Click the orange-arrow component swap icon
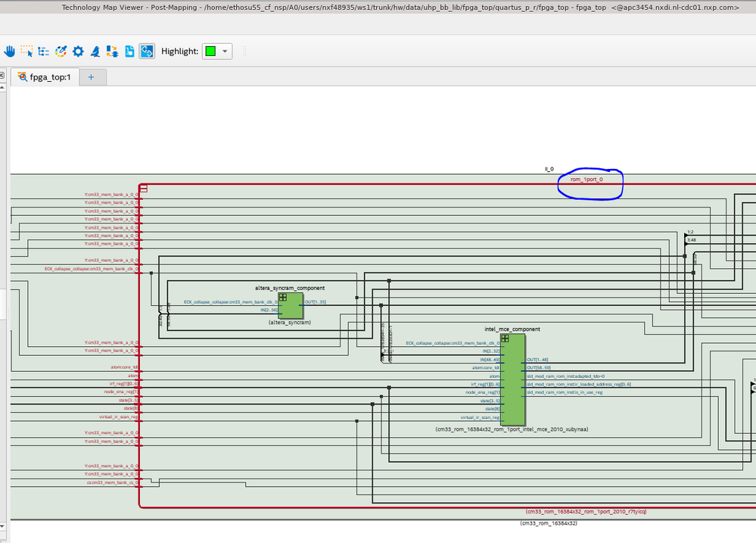 (112, 51)
